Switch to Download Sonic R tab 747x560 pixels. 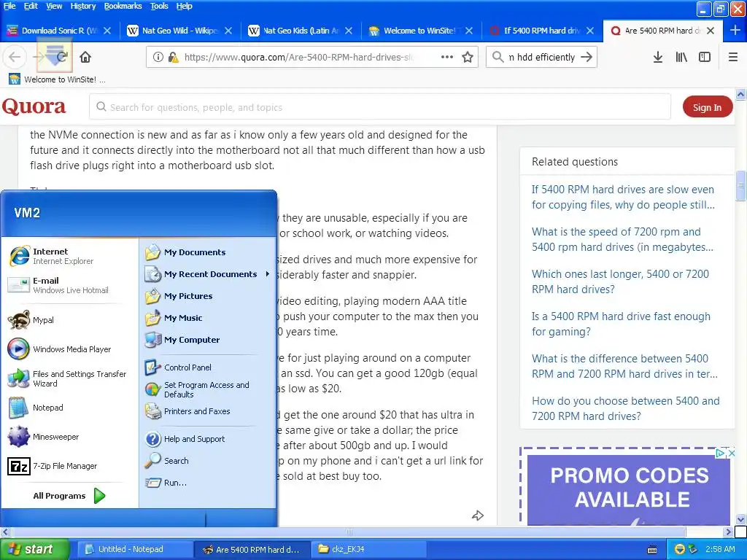58,31
